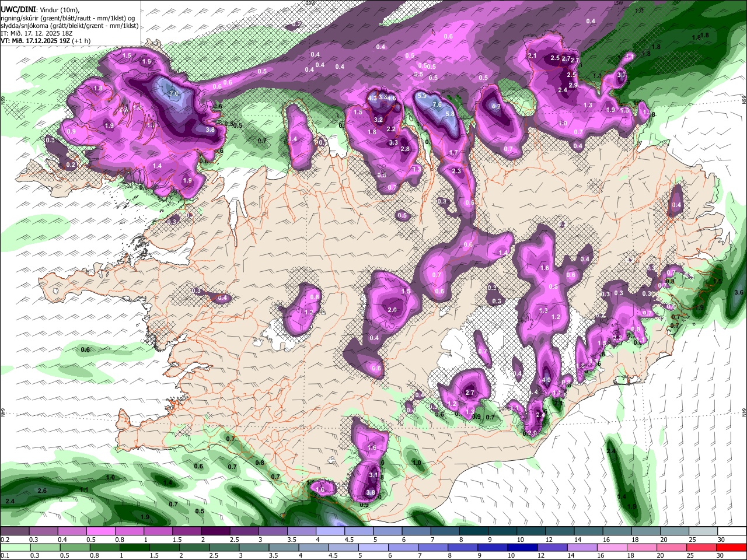The image size is (747, 560).
Task: Click the '66N' latitude label on right edge
Action: [744, 100]
